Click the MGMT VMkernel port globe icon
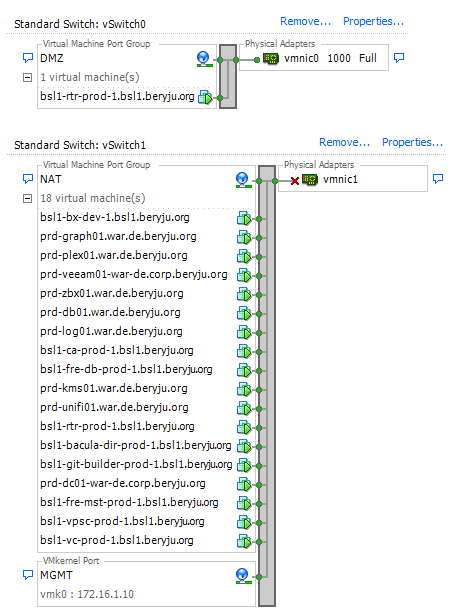Viewport: 465px width, 610px height. tap(242, 576)
